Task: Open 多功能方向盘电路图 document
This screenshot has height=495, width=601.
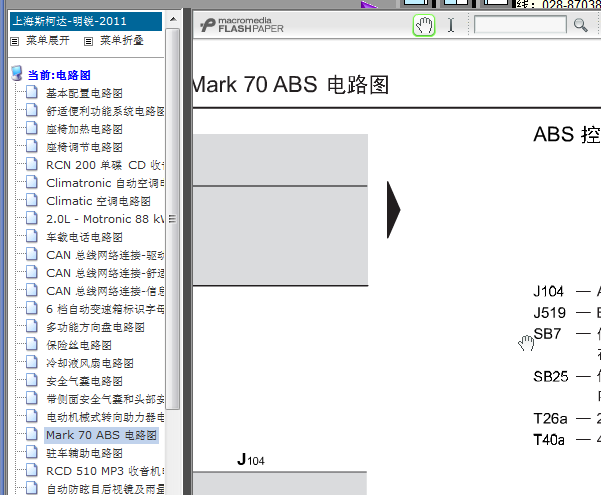Action: [x=95, y=327]
